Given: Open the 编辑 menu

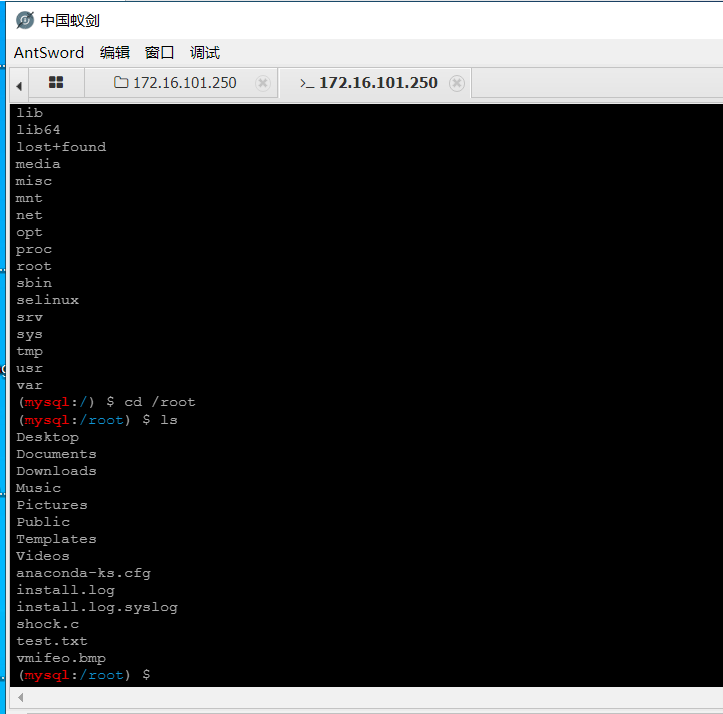Looking at the screenshot, I should pos(115,53).
